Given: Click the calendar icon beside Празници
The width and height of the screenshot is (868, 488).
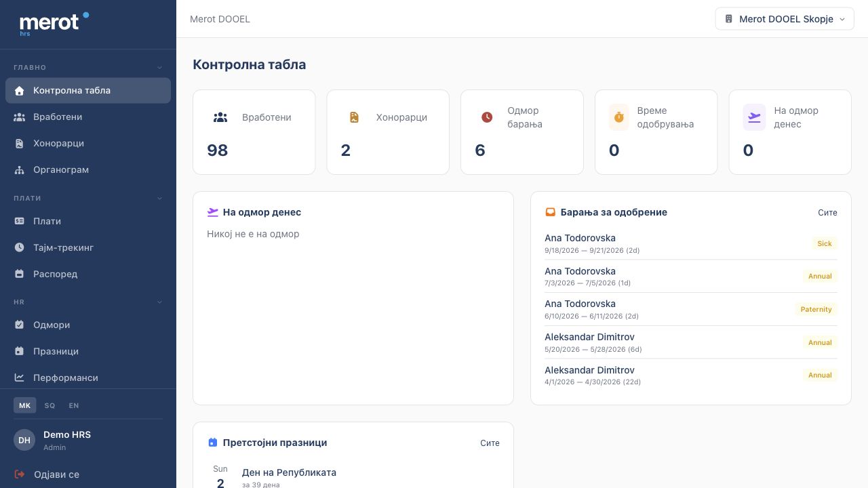Looking at the screenshot, I should [20, 351].
